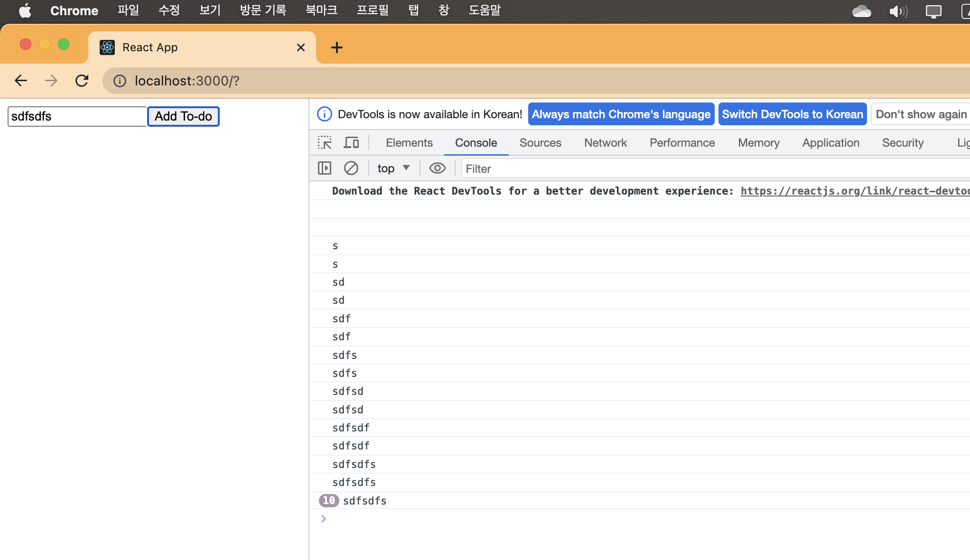Open a new tab with plus icon
The height and width of the screenshot is (560, 970).
click(x=336, y=47)
